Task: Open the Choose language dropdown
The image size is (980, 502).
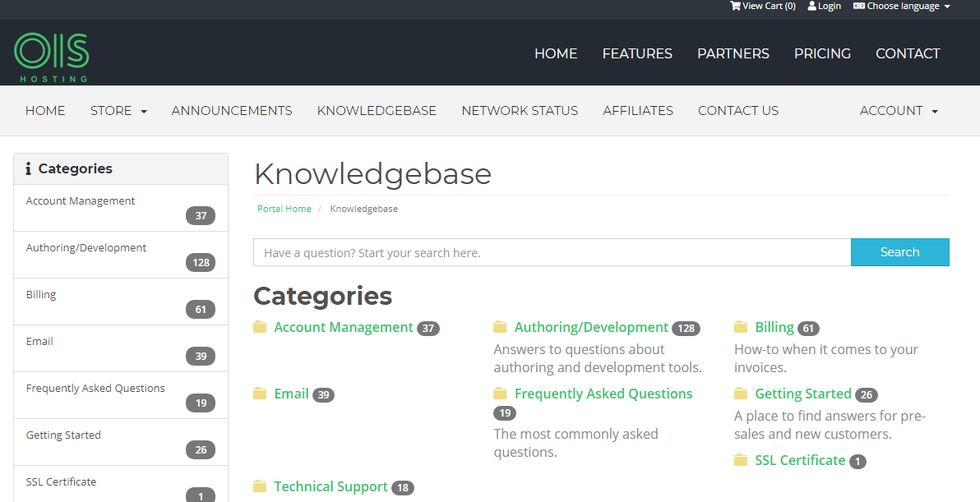Action: 902,6
